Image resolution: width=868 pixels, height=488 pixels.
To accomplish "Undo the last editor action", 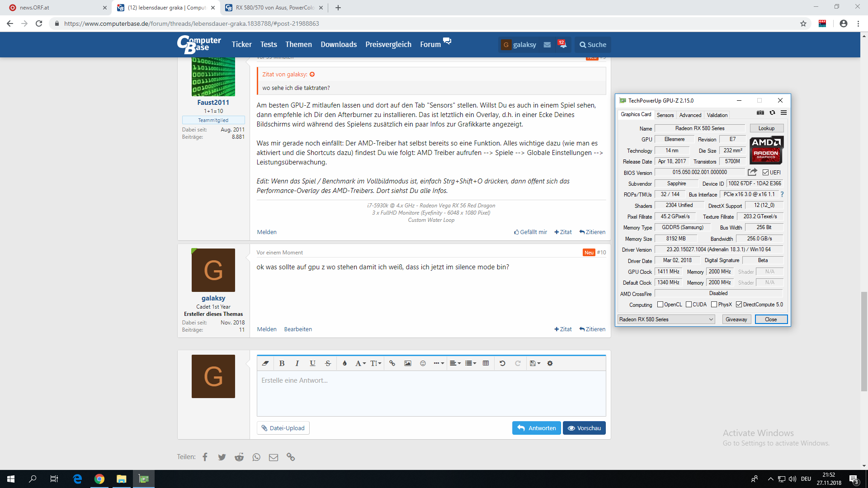I will coord(502,363).
